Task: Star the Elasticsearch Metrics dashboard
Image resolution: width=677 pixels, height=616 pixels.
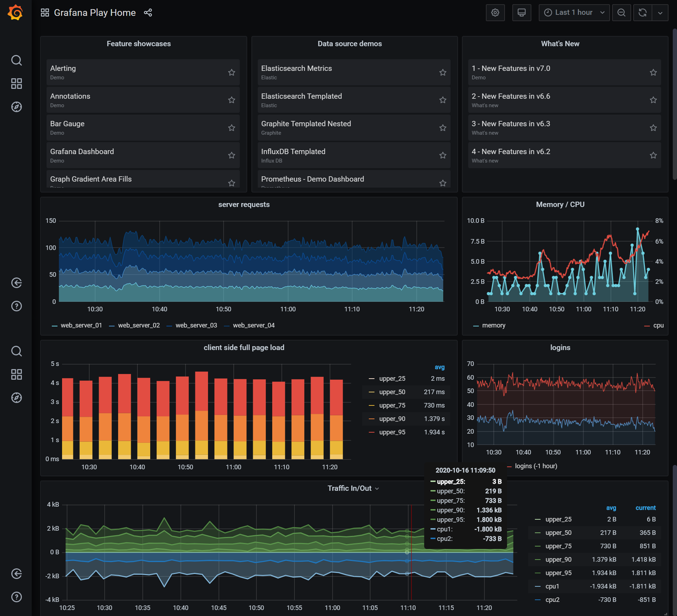Action: pyautogui.click(x=442, y=72)
